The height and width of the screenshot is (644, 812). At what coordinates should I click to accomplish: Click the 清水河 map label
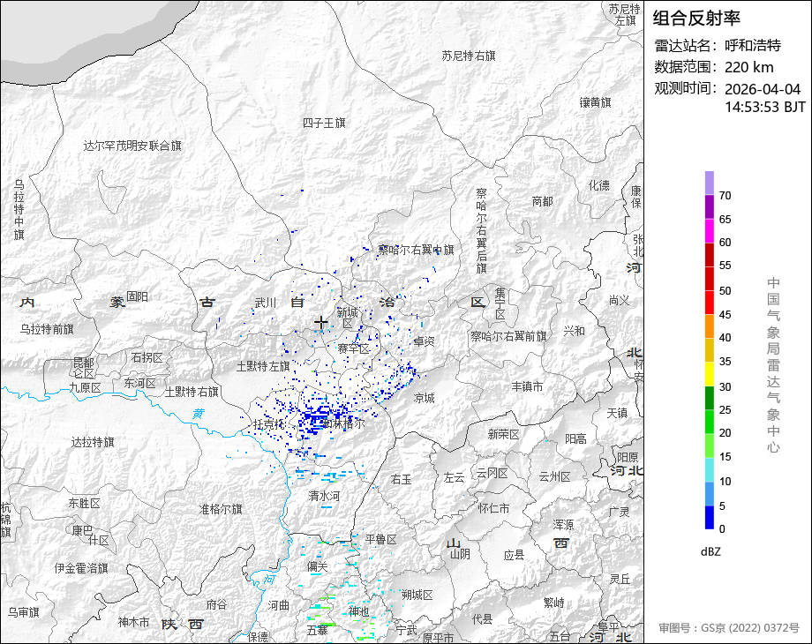click(x=324, y=496)
